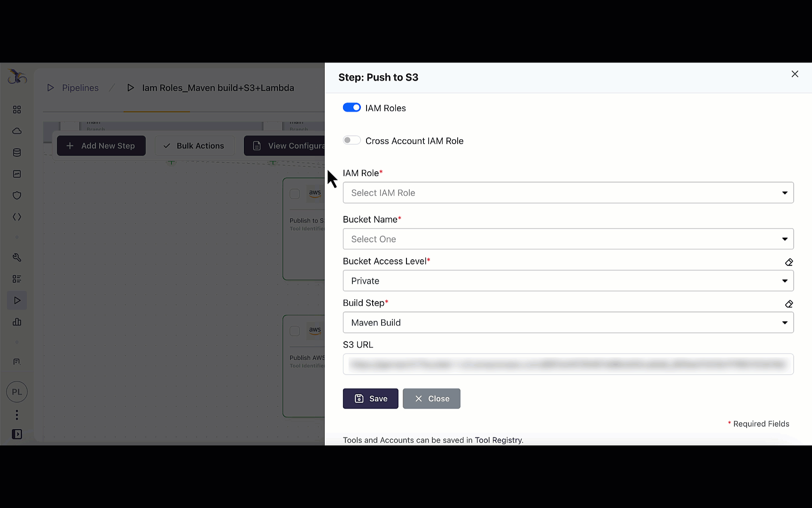Check the Publish to S3 step checkbox

295,194
